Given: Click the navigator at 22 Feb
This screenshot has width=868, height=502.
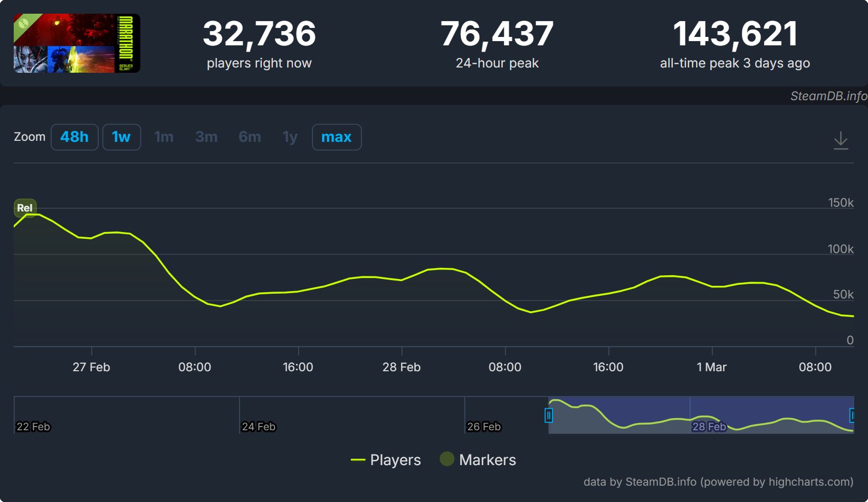Looking at the screenshot, I should point(33,427).
